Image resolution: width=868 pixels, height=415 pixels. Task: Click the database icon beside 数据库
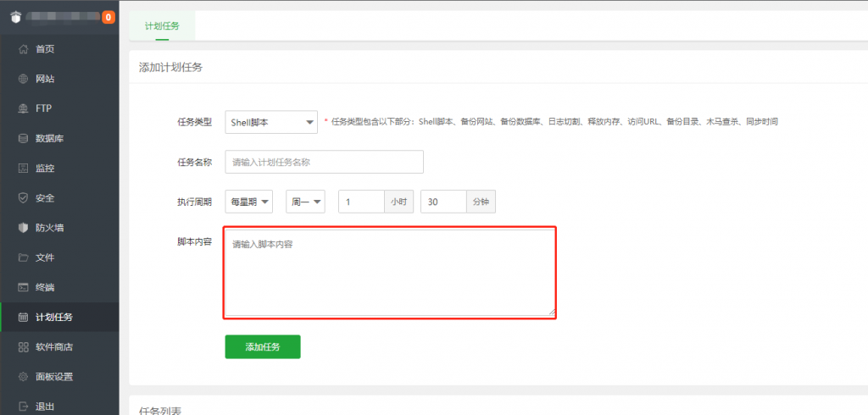pos(23,138)
